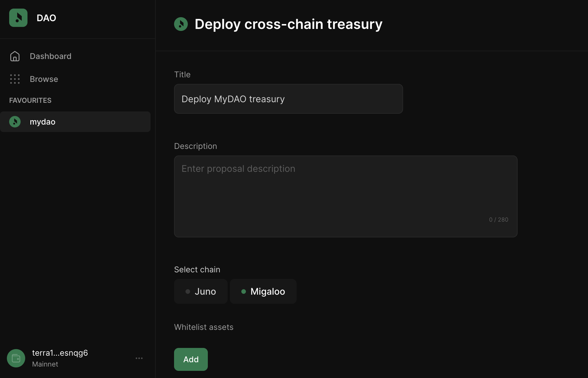Click the Dashboard home icon
The height and width of the screenshot is (378, 588).
coord(15,56)
